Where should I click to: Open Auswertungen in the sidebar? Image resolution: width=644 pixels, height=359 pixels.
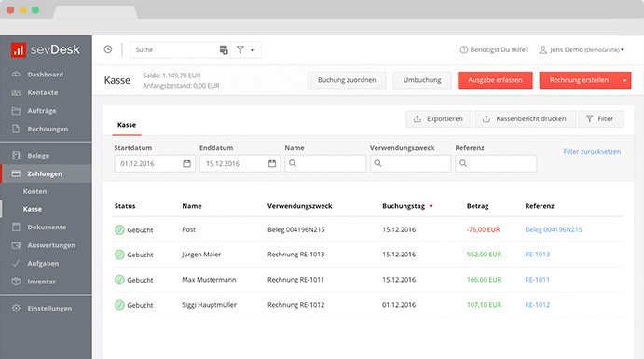point(51,245)
